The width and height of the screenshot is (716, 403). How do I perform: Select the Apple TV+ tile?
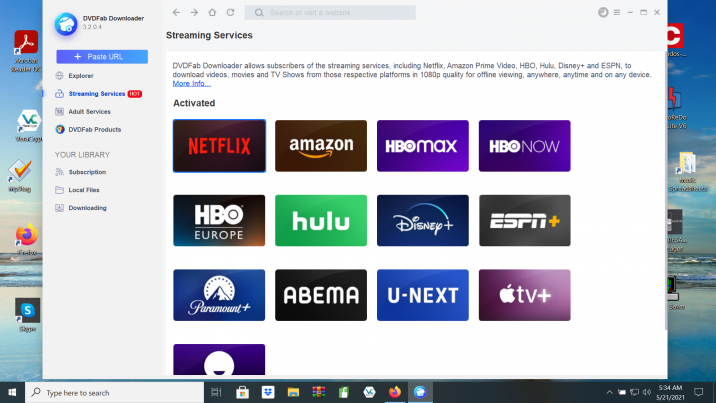click(x=525, y=295)
